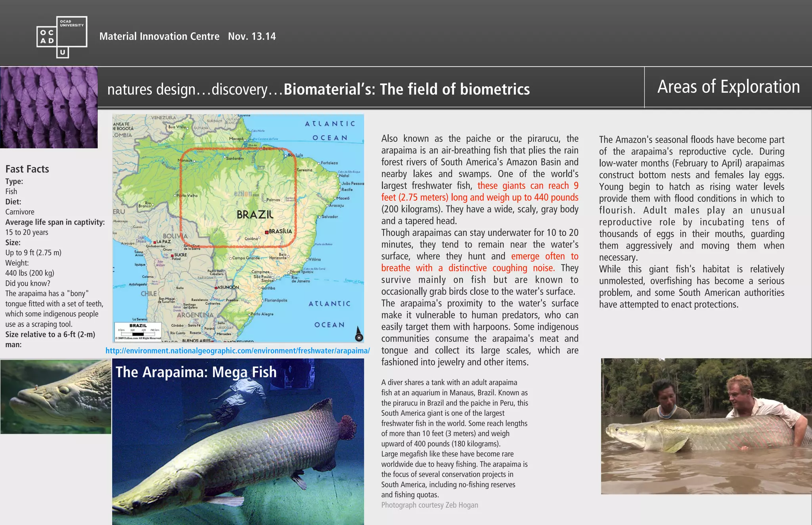812x525 pixels.
Task: Click the map scale bar legend
Action: point(138,332)
